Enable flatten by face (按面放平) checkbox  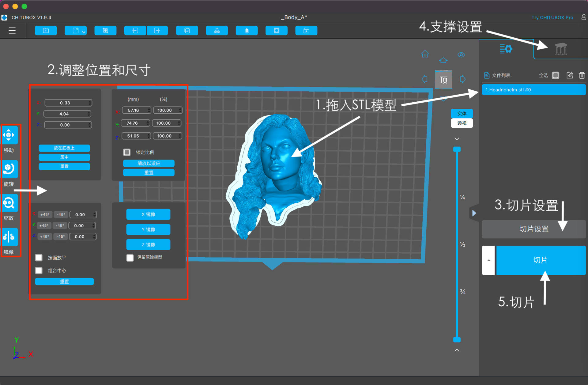[39, 258]
